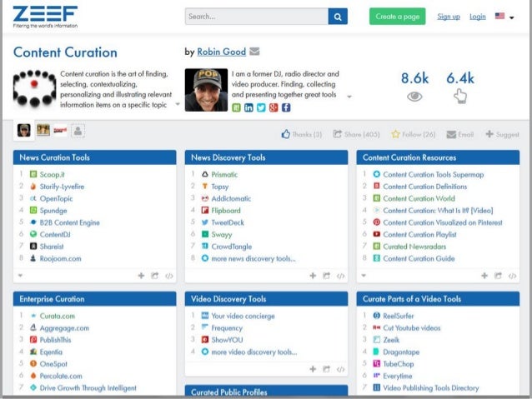Click the ZEEF logo
Image resolution: width=532 pixels, height=399 pixels.
click(x=45, y=17)
